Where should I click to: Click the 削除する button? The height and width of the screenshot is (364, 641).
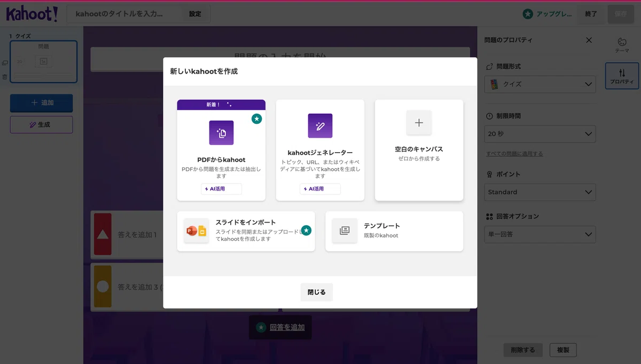523,350
